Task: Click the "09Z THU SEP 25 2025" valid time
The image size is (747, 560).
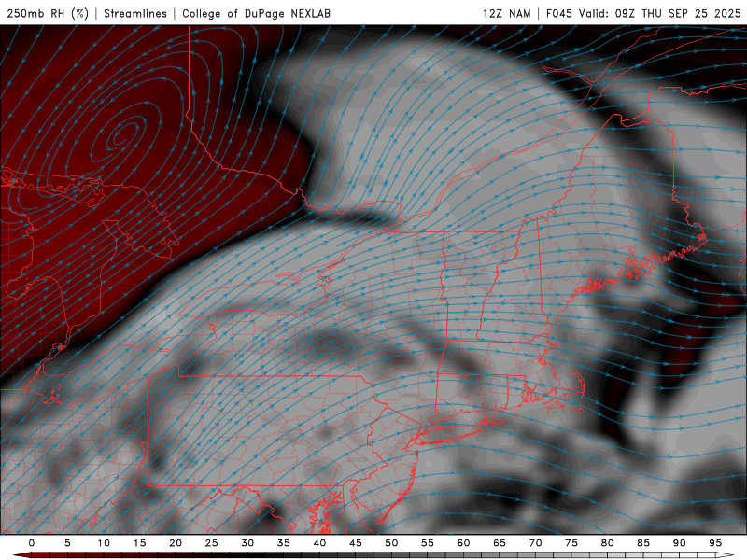Action: [678, 13]
